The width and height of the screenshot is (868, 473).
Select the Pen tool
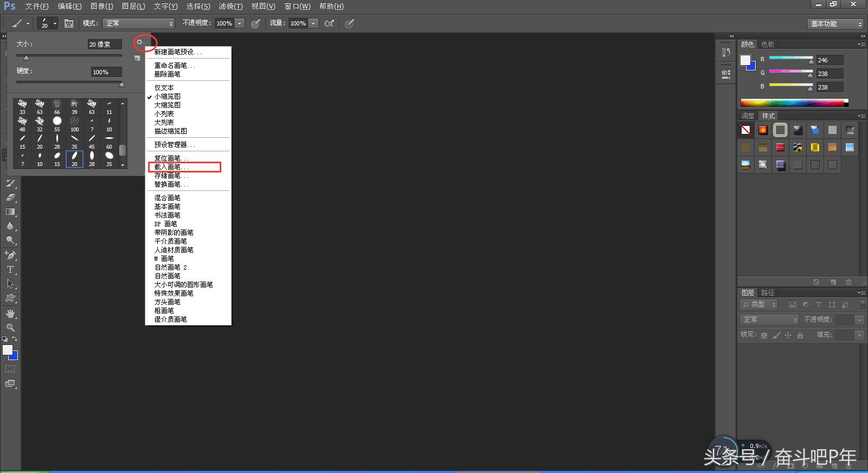(10, 255)
